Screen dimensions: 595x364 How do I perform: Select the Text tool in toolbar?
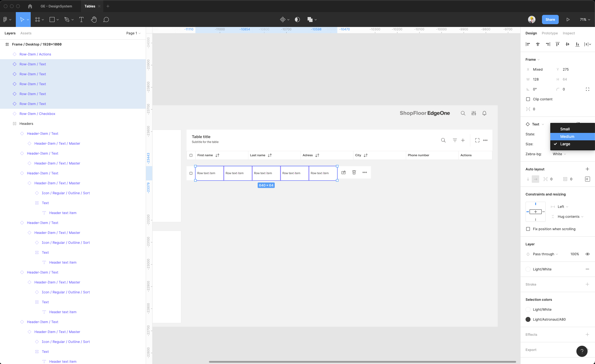point(82,20)
